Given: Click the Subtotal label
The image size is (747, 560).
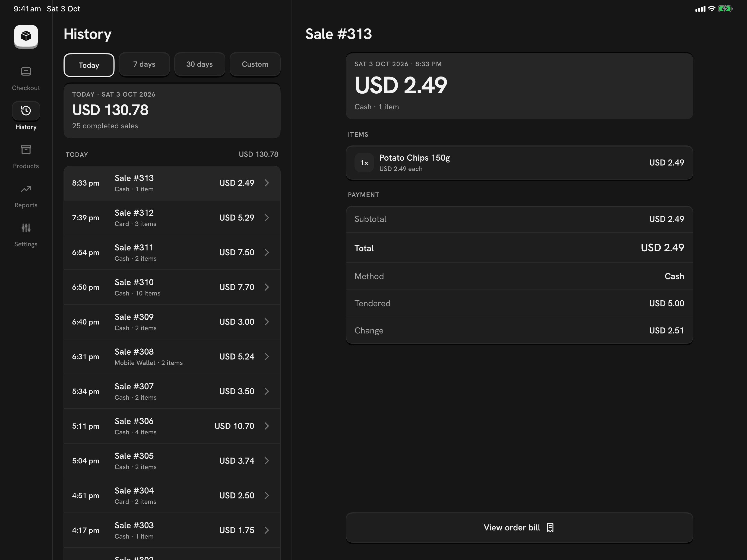Looking at the screenshot, I should [371, 219].
